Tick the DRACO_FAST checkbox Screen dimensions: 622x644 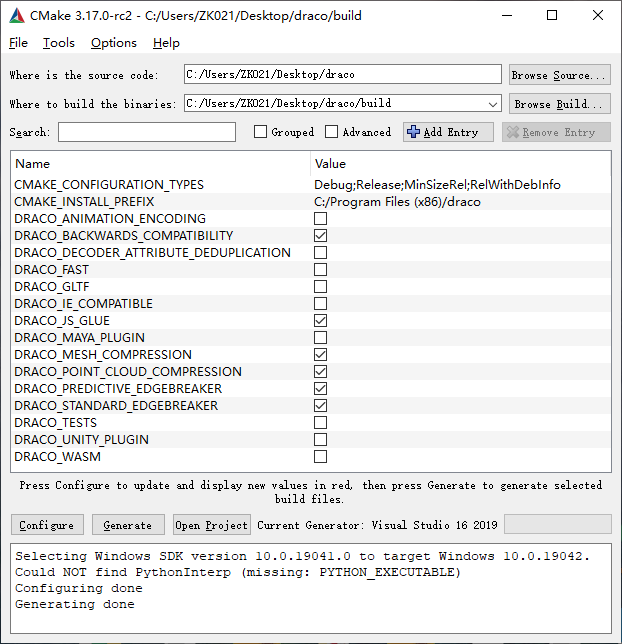(x=320, y=269)
